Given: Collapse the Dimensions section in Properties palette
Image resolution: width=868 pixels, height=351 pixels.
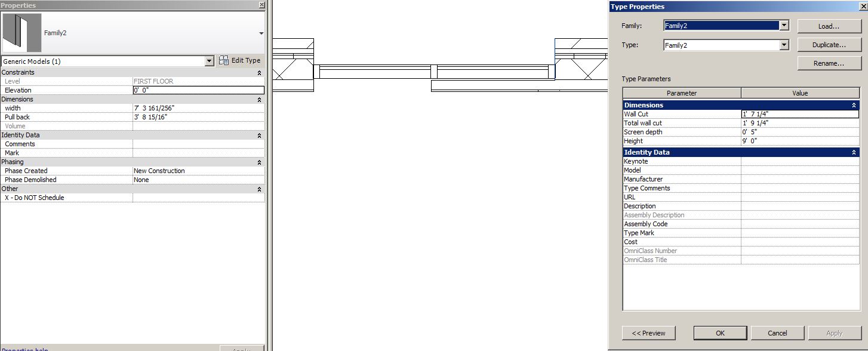Looking at the screenshot, I should click(x=259, y=100).
